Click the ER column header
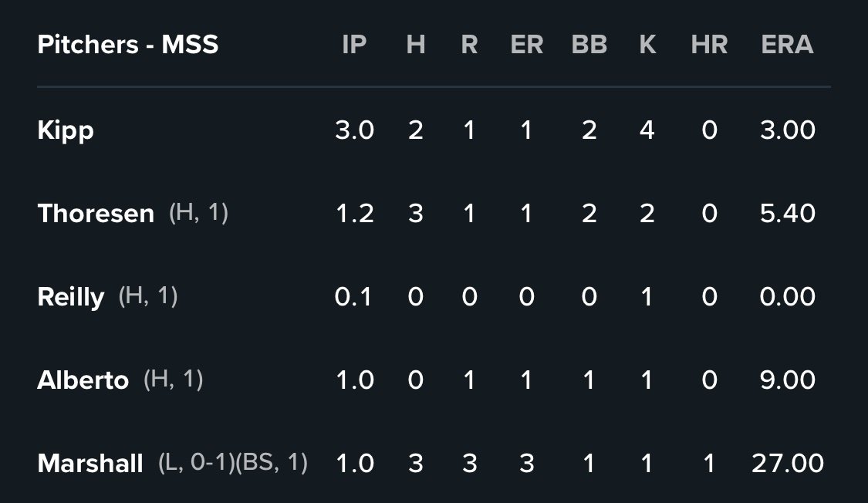Viewport: 868px width, 503px height. [x=527, y=45]
